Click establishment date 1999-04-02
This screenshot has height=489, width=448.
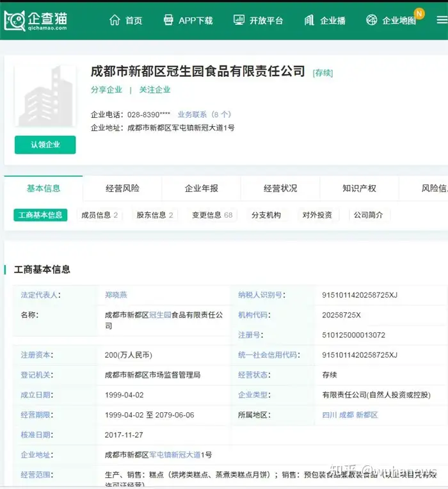pyautogui.click(x=124, y=395)
